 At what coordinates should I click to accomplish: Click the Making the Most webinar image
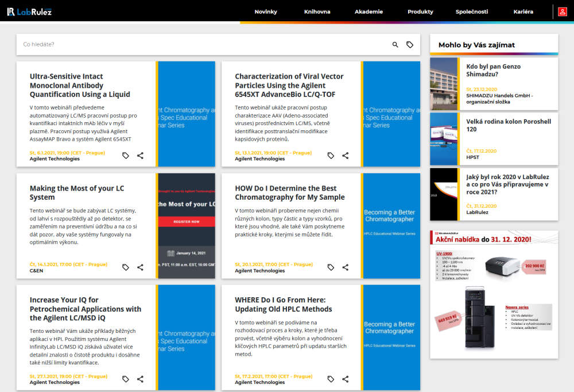(x=187, y=226)
